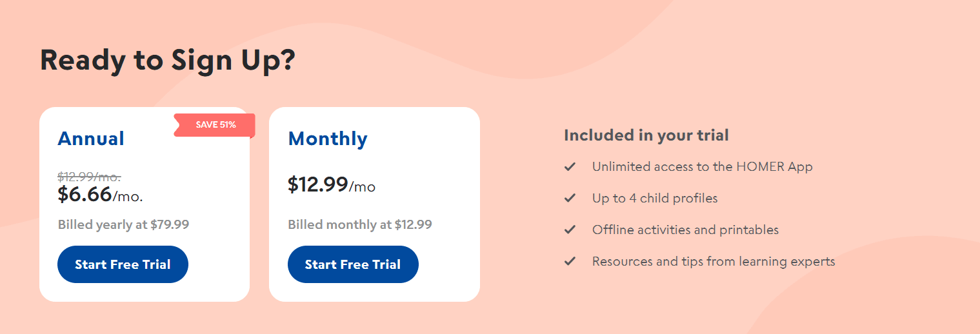Click the crossed-out $12.99/mo. price
The image size is (980, 334).
[x=89, y=177]
